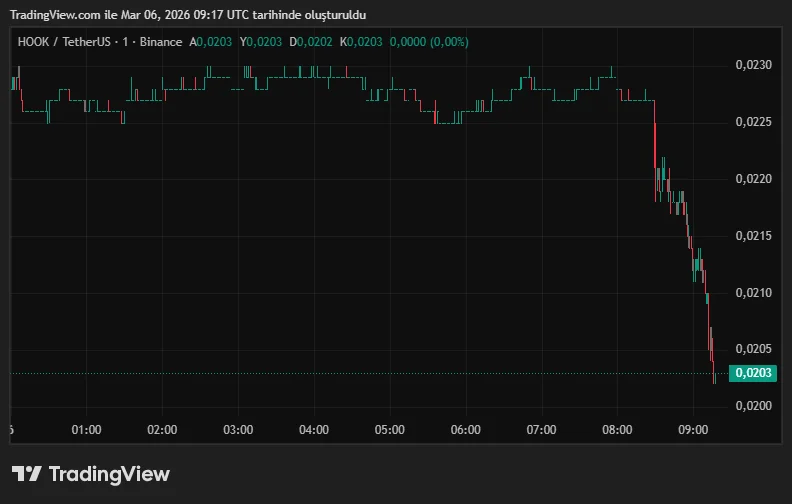Select the low value D0,0202
Screen dimensions: 792x504
(310, 42)
